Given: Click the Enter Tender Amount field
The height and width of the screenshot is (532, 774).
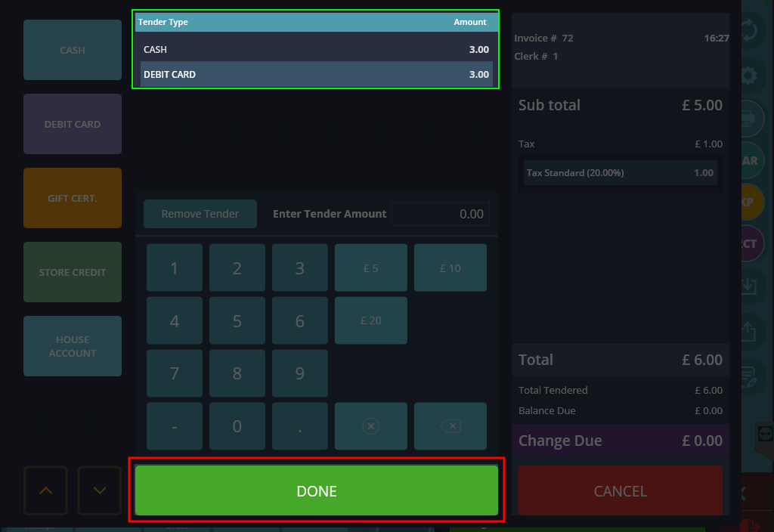Looking at the screenshot, I should [x=441, y=214].
